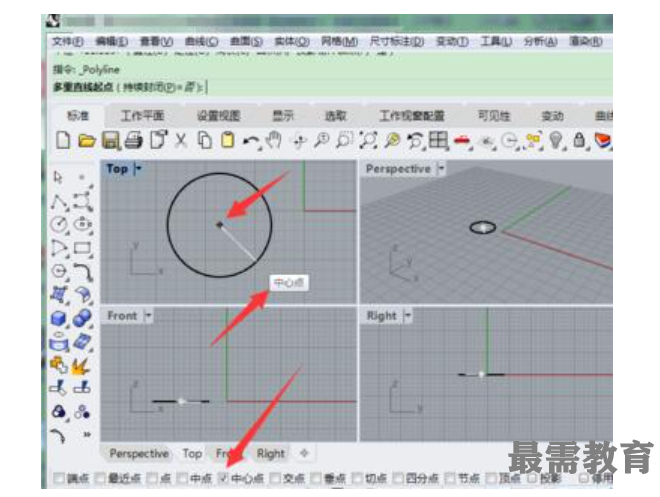This screenshot has width=660, height=497.
Task: Open the Top viewport dropdown arrow
Action: click(x=138, y=169)
